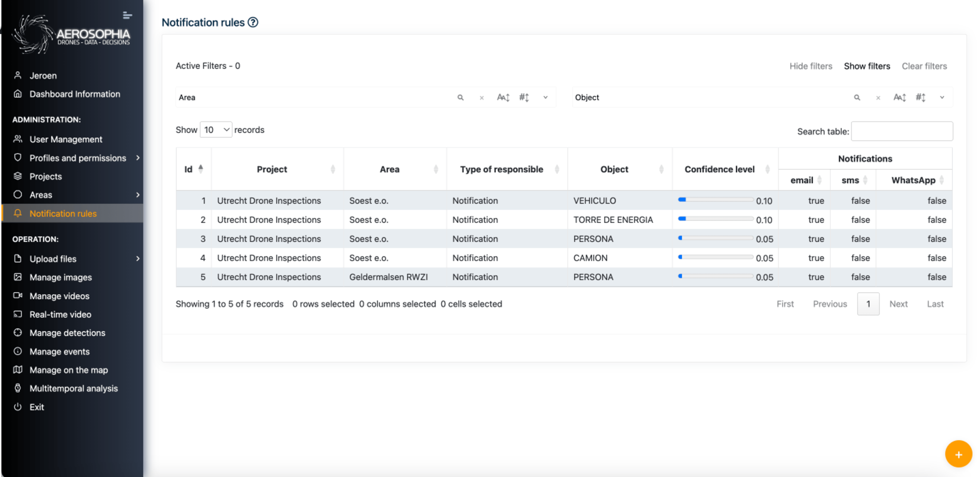Click the help icon beside Notification rules
The image size is (980, 477).
pos(253,22)
